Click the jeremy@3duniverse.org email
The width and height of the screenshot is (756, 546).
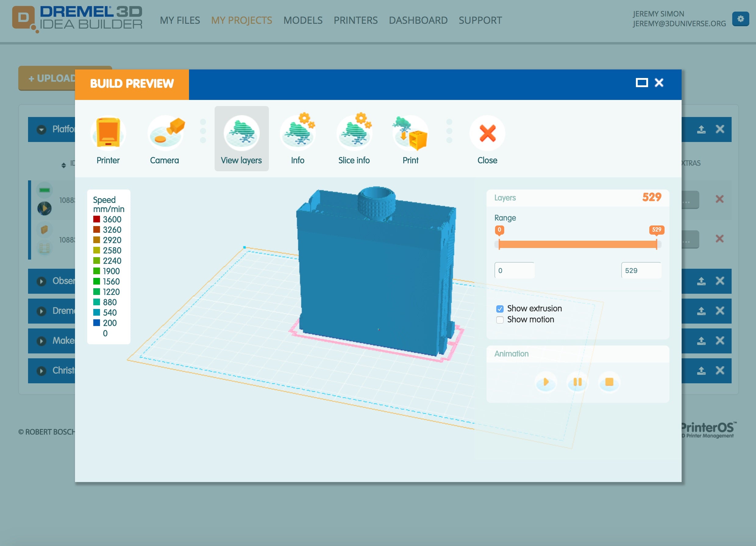coord(679,24)
